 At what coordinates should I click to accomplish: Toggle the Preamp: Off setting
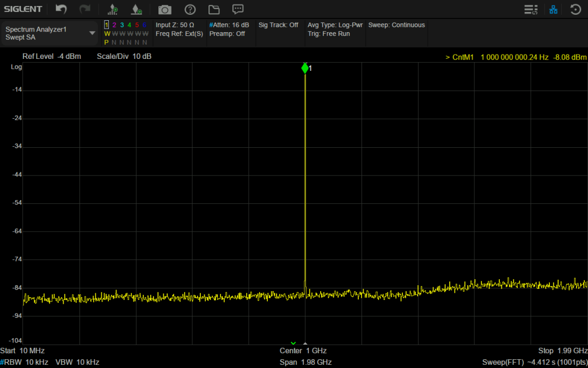(x=227, y=34)
